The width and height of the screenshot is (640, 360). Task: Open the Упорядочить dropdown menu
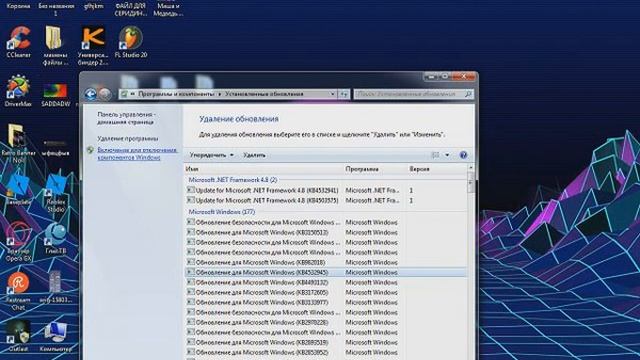point(211,155)
